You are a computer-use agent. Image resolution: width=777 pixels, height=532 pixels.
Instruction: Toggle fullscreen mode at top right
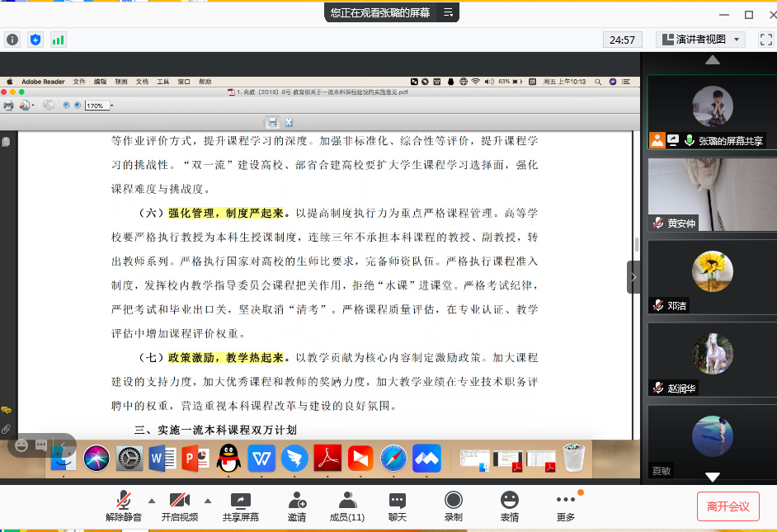pos(765,40)
